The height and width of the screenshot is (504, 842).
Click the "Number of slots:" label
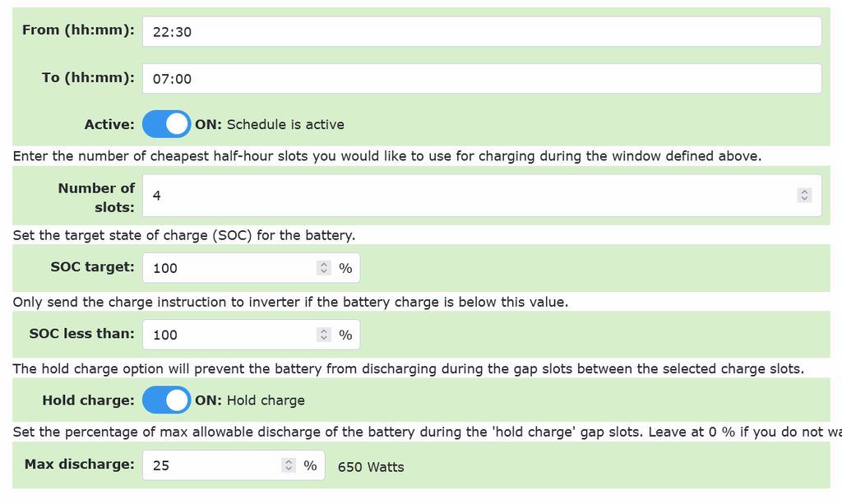coord(96,197)
